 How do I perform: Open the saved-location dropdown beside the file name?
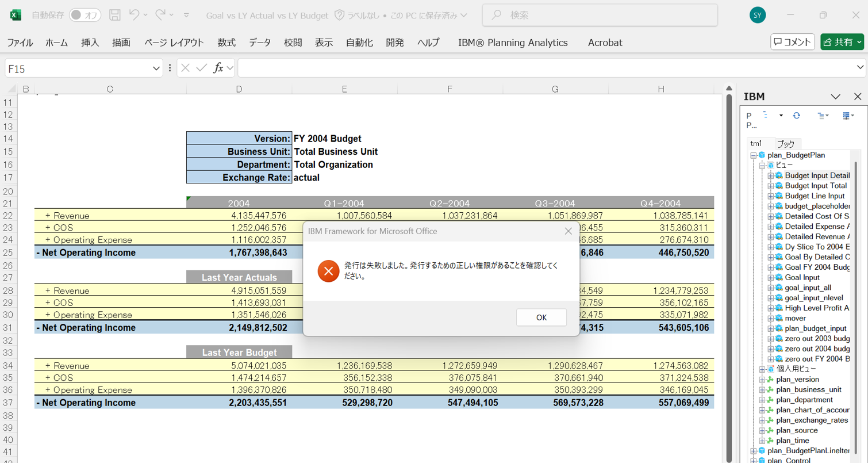(x=463, y=16)
